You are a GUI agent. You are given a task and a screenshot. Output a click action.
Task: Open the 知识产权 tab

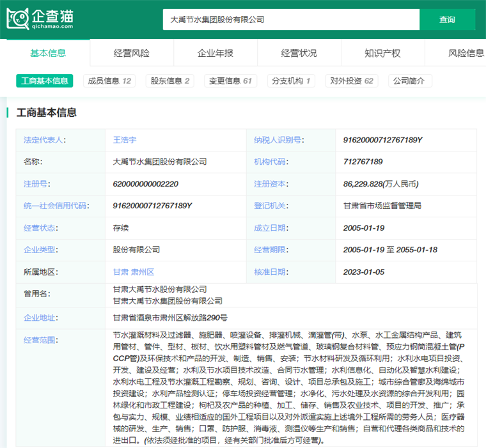tap(382, 53)
